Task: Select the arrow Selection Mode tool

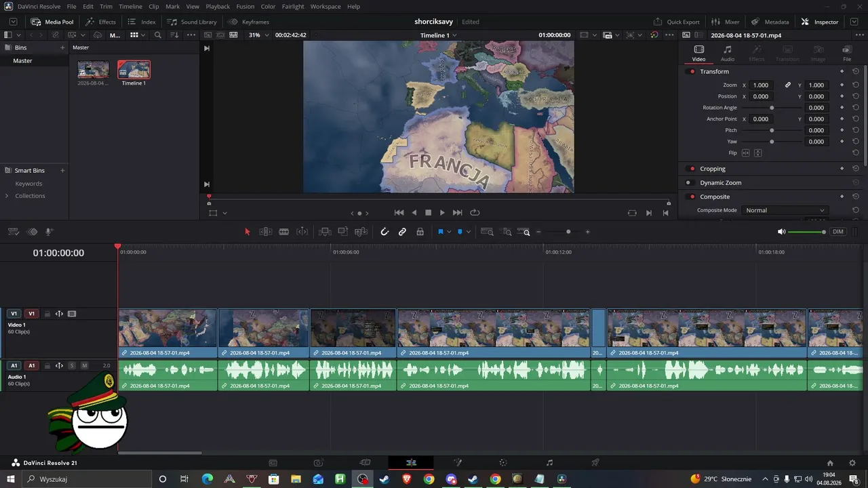Action: [x=248, y=232]
